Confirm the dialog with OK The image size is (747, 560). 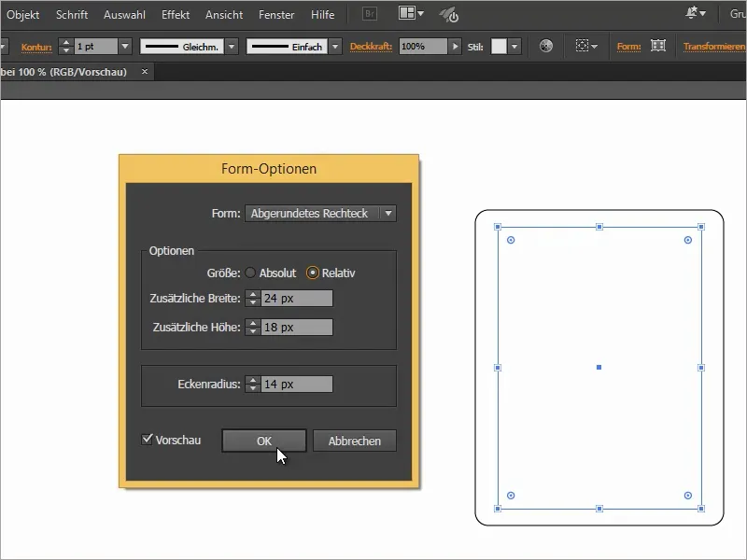tap(264, 441)
